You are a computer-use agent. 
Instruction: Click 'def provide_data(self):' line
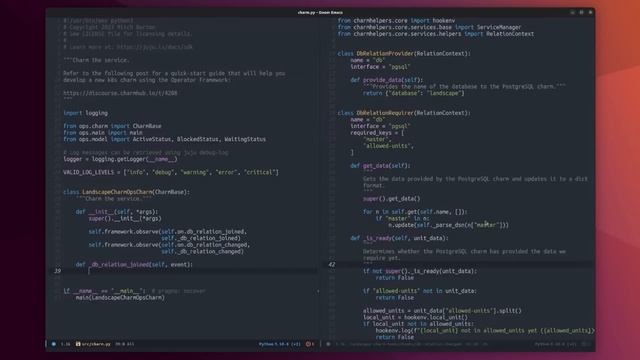click(387, 80)
